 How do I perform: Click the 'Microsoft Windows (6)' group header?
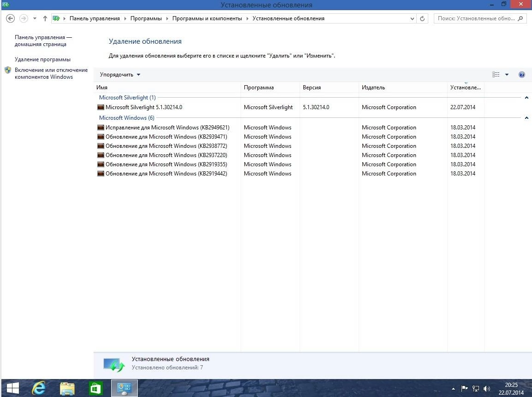127,118
